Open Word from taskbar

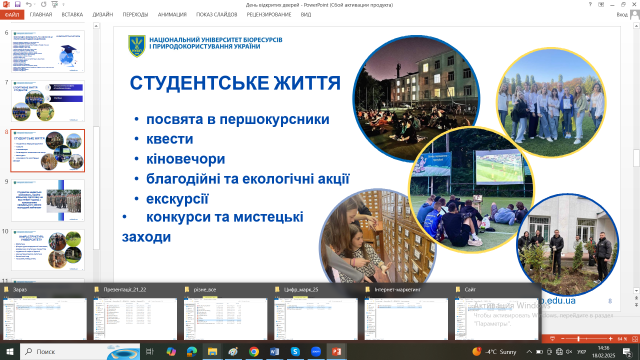click(x=274, y=351)
